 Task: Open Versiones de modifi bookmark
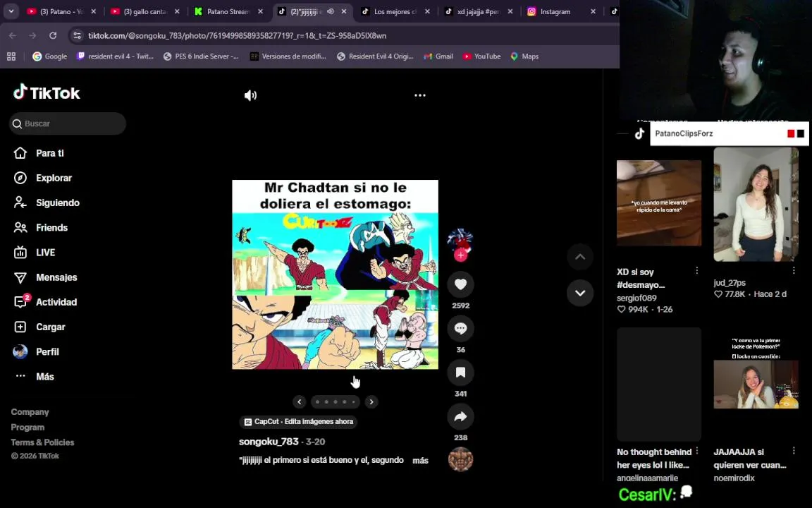click(x=288, y=56)
